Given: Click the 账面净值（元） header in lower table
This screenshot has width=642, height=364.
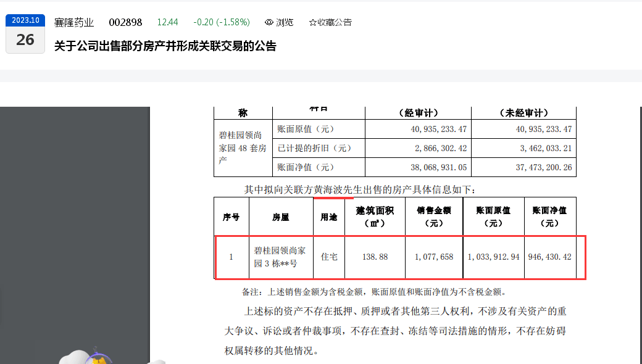Looking at the screenshot, I should click(x=550, y=217).
